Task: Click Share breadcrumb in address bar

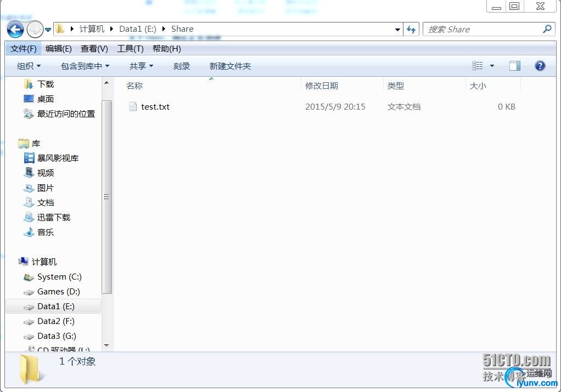Action: 182,29
